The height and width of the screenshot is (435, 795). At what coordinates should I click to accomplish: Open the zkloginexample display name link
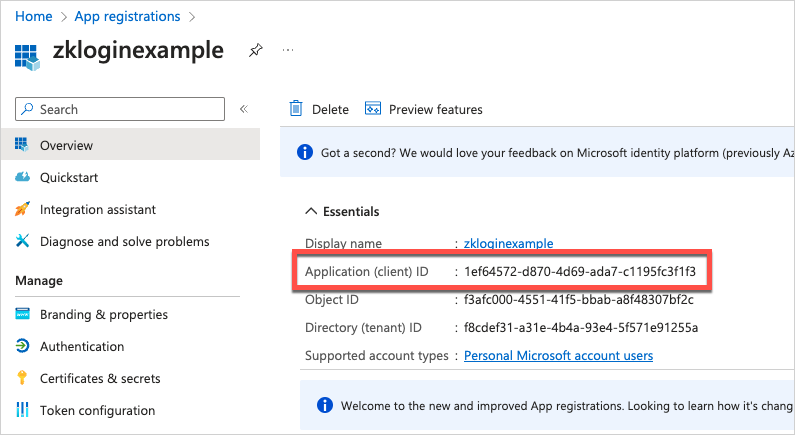pos(509,243)
